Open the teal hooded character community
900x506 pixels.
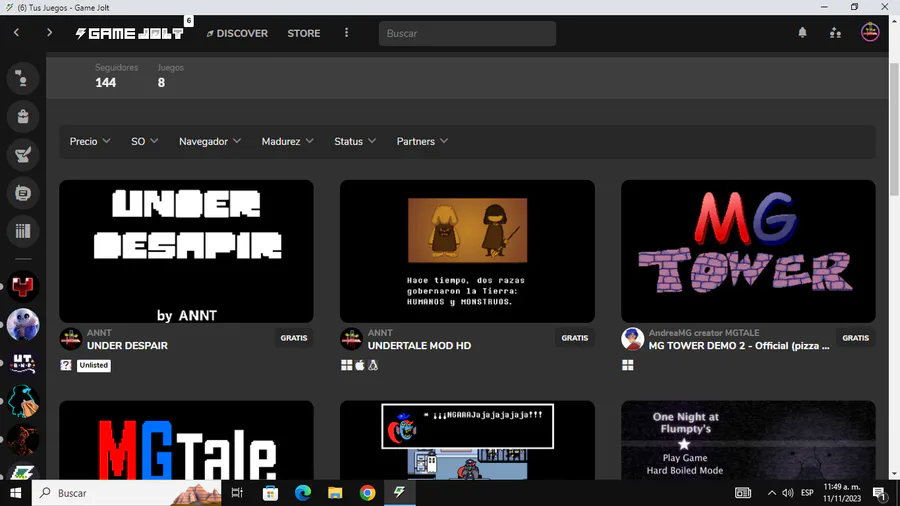click(23, 401)
